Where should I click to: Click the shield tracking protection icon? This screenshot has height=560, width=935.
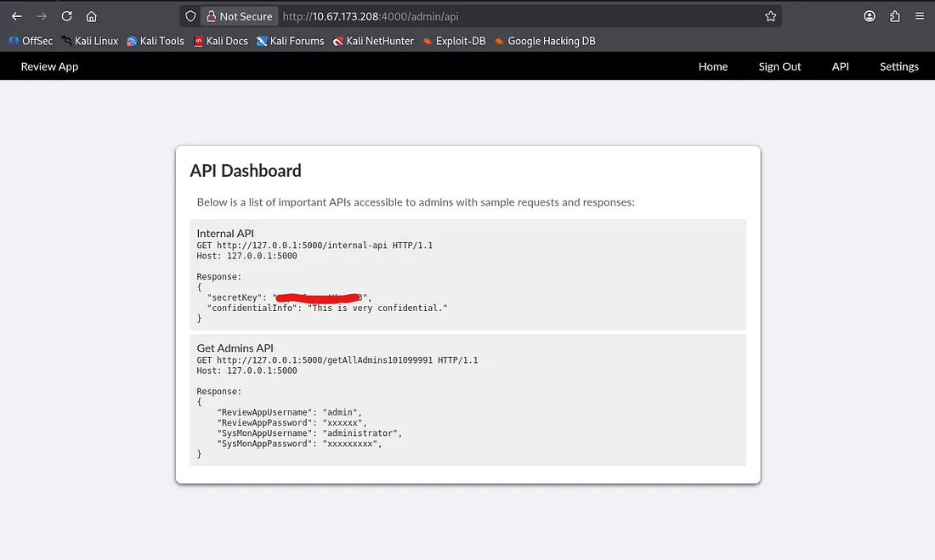pos(190,16)
